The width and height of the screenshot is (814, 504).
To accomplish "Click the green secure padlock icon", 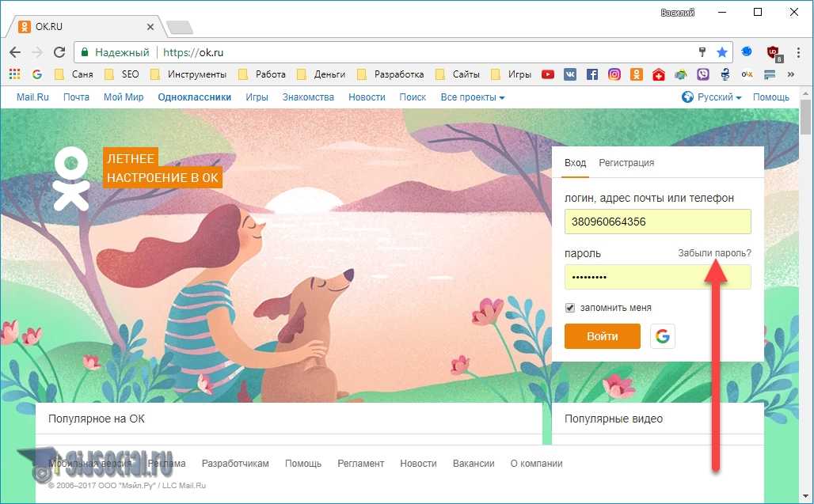I will tap(86, 52).
